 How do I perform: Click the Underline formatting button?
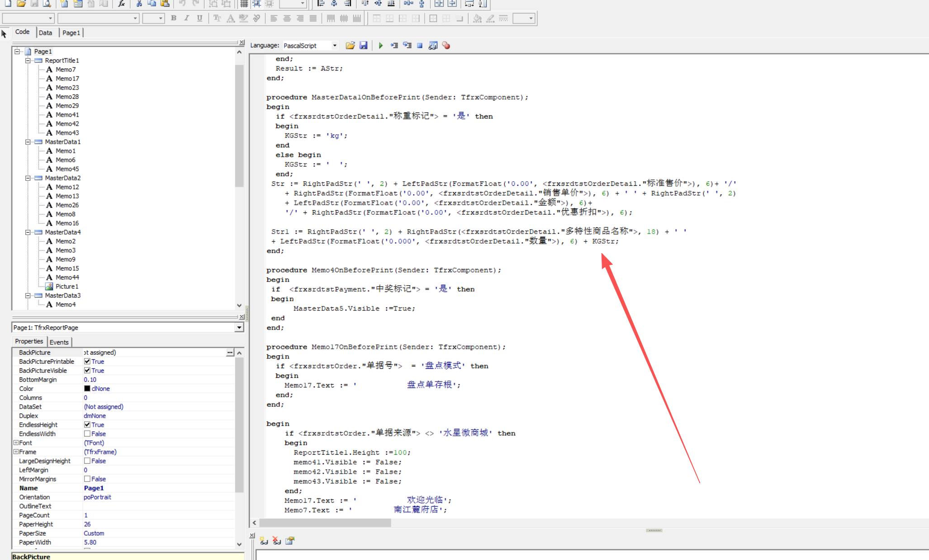199,19
